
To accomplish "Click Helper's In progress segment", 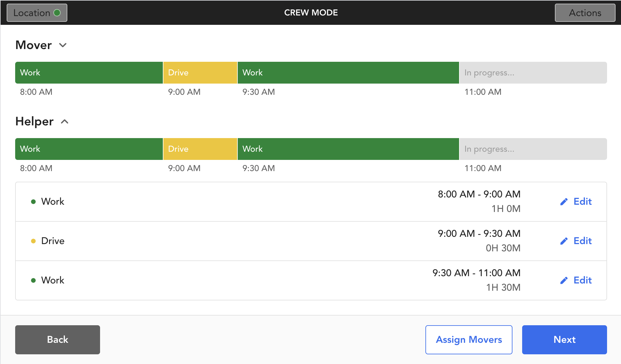I will (x=533, y=149).
